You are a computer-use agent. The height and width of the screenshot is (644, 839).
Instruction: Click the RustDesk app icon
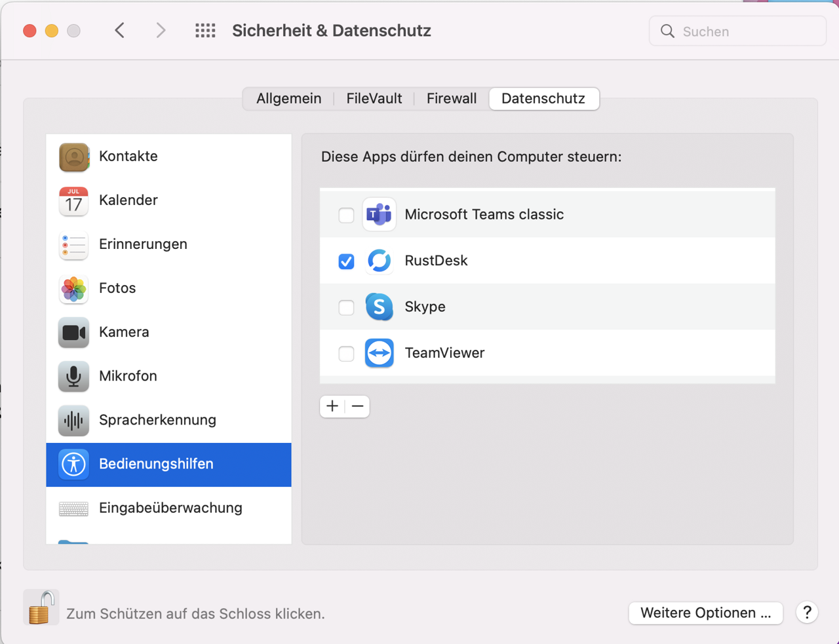pyautogui.click(x=379, y=261)
